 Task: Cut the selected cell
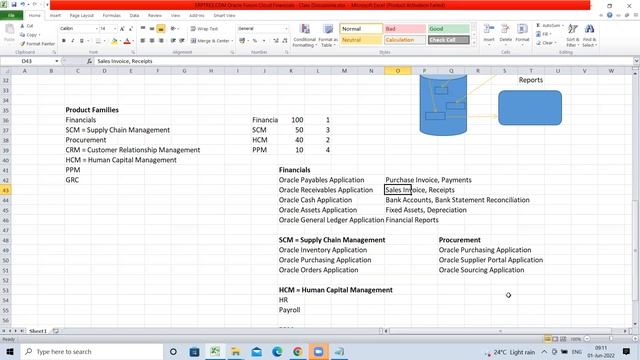[x=27, y=26]
